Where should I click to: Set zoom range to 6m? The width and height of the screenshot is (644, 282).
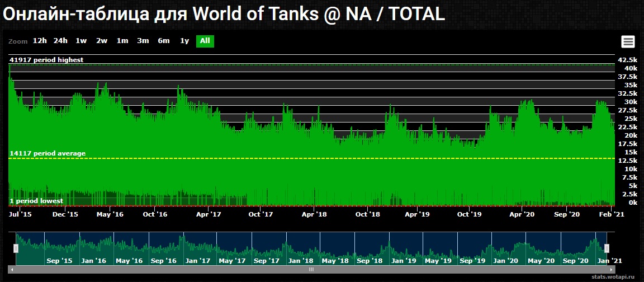point(163,41)
